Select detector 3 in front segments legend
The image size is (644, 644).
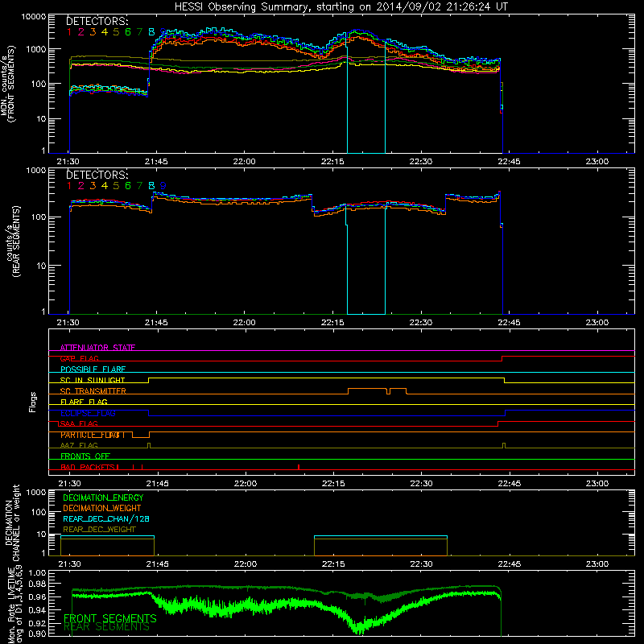pos(93,32)
